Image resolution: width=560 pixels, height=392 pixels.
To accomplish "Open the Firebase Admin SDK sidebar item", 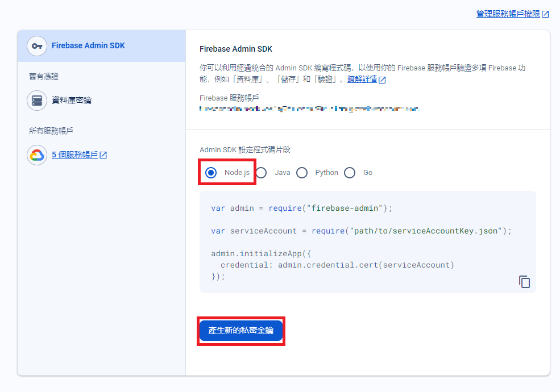I will click(x=88, y=46).
